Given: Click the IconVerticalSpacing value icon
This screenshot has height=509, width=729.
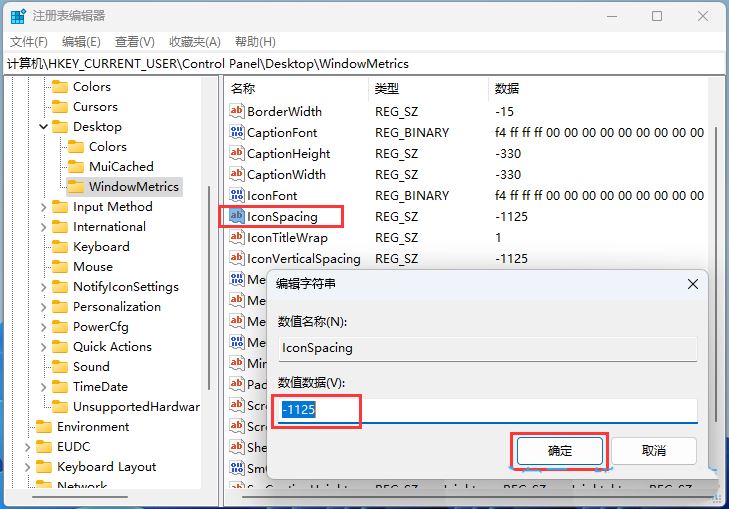Looking at the screenshot, I should point(237,259).
